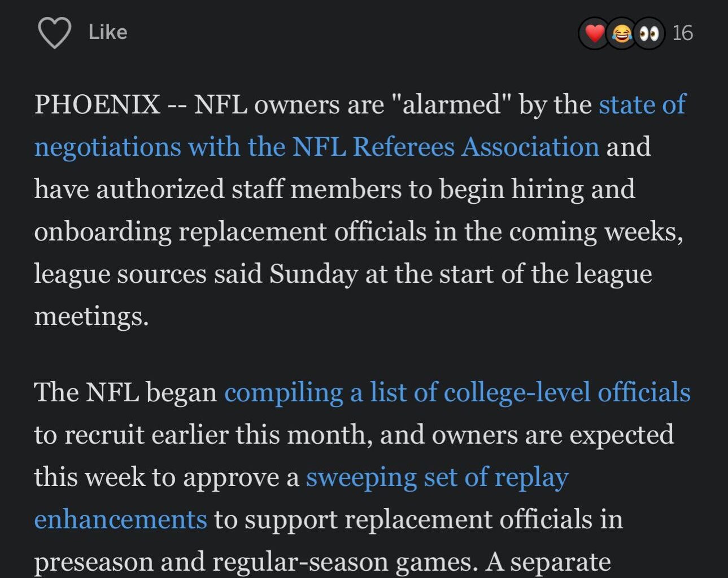The image size is (728, 578).
Task: Click the replay enhancements hyperlink
Action: (438, 476)
